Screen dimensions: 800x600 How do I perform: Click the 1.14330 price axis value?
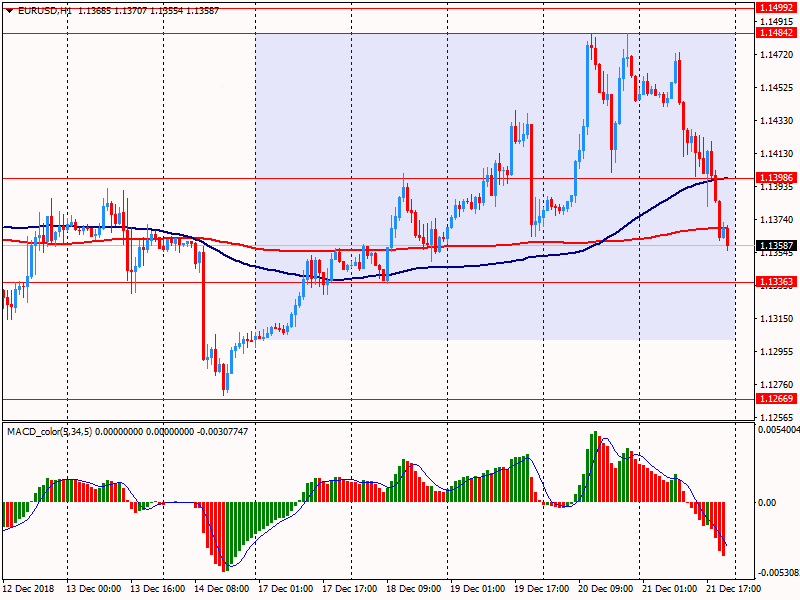click(x=777, y=121)
